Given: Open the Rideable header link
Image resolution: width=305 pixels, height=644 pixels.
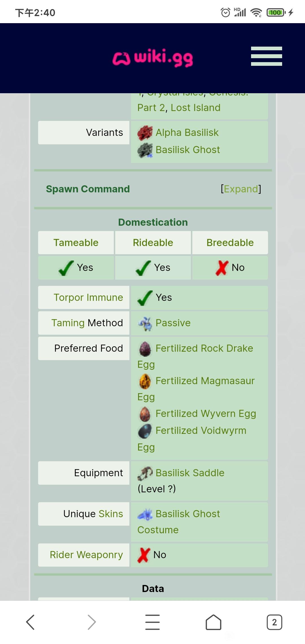Looking at the screenshot, I should tap(153, 243).
